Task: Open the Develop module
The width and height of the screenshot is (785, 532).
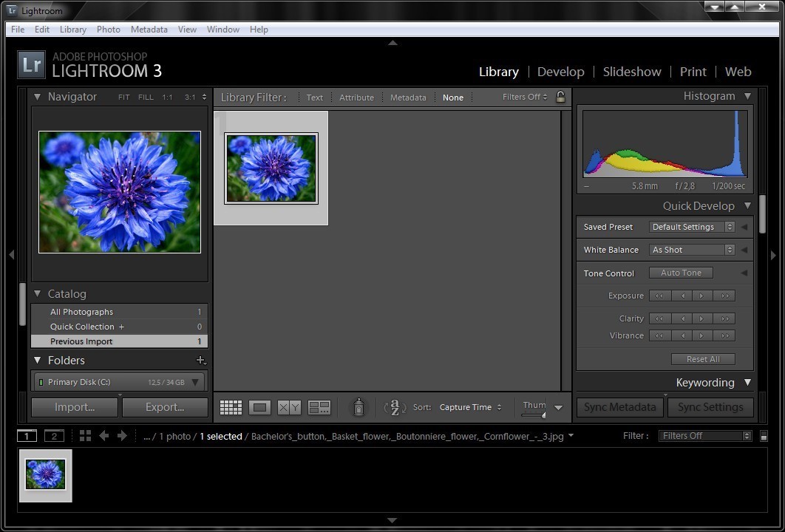Action: click(x=560, y=72)
